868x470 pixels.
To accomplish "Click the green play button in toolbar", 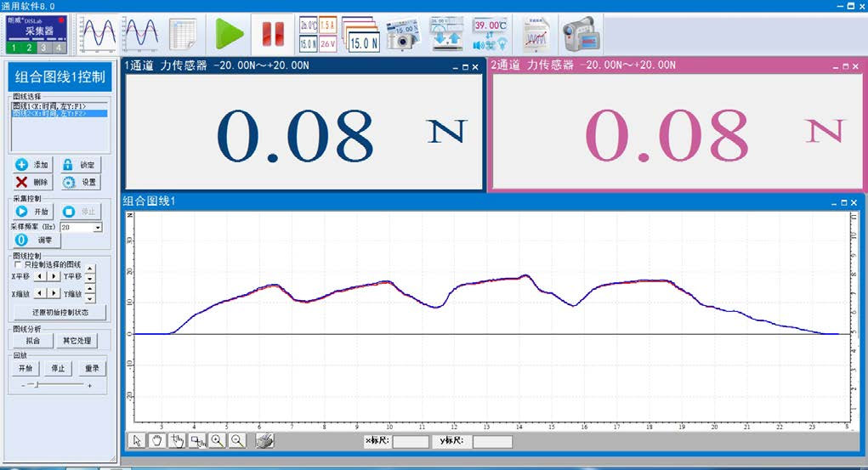I will (229, 34).
